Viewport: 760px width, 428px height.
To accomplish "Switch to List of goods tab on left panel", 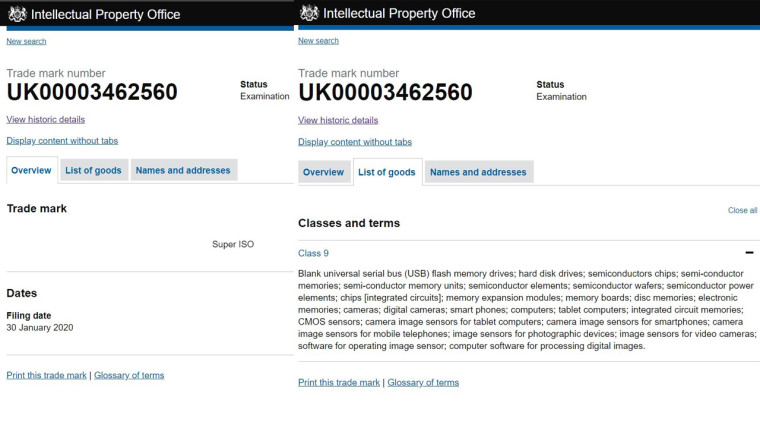I will click(x=94, y=170).
